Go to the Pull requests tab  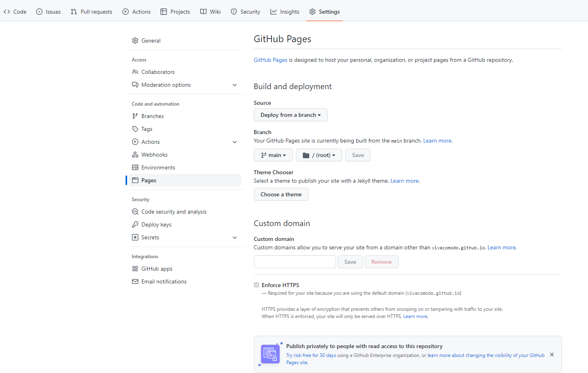[x=91, y=12]
